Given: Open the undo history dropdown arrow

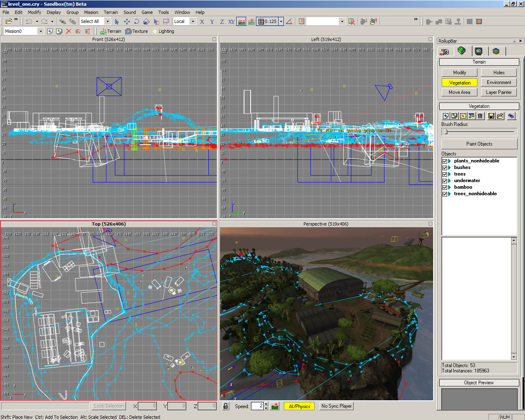Looking at the screenshot, I should [x=37, y=21].
